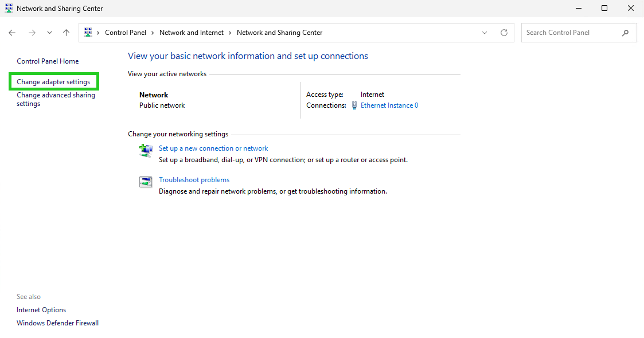
Task: Click the Windows Defender Firewall link
Action: point(57,323)
